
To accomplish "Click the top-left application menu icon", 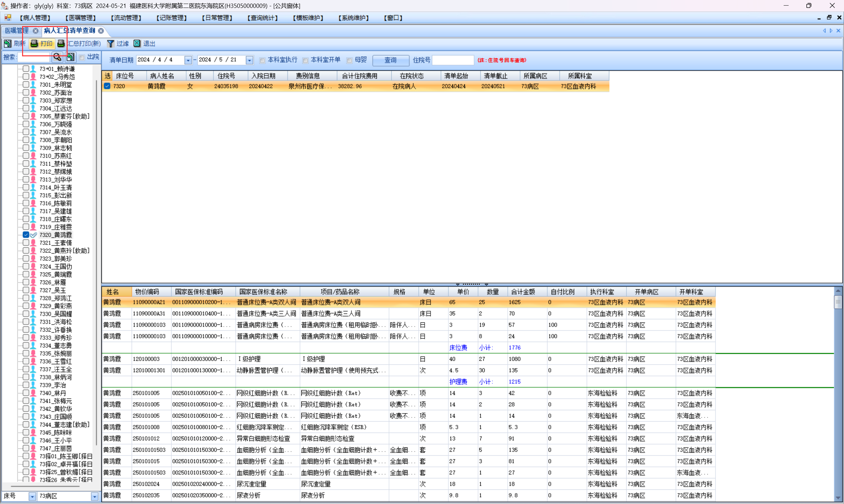I will 8,18.
